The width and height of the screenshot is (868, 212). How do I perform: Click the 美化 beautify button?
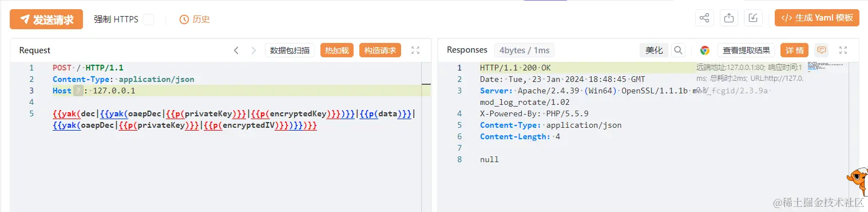tap(654, 50)
